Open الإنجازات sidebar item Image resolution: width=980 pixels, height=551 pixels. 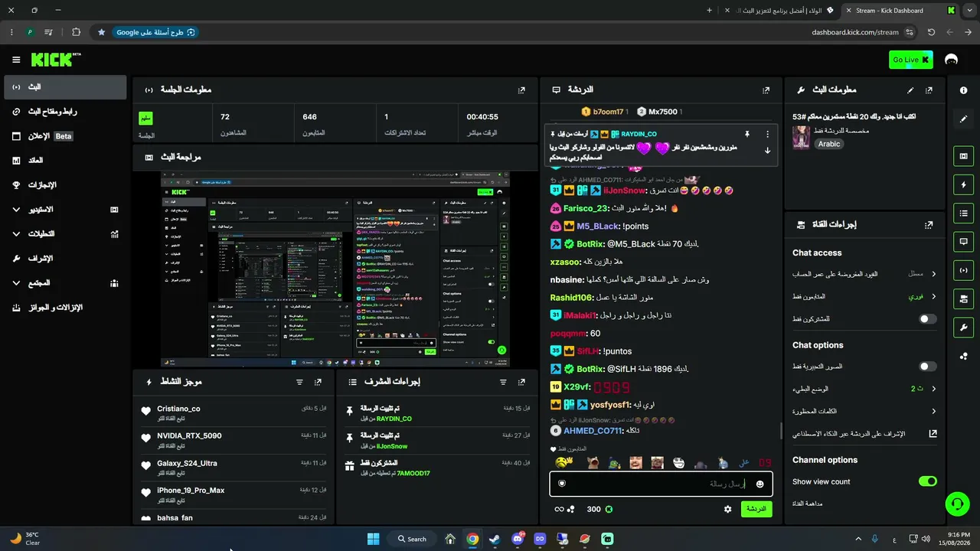click(65, 184)
